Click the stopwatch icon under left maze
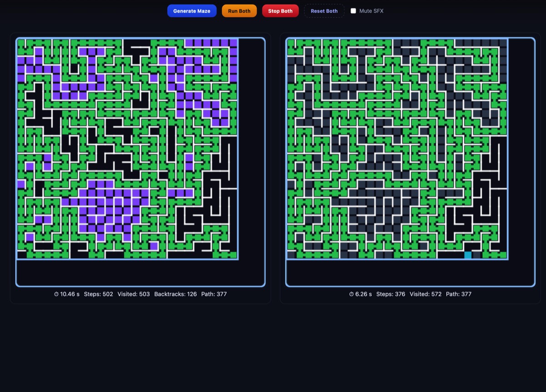Viewport: 546px width, 392px height. click(56, 294)
